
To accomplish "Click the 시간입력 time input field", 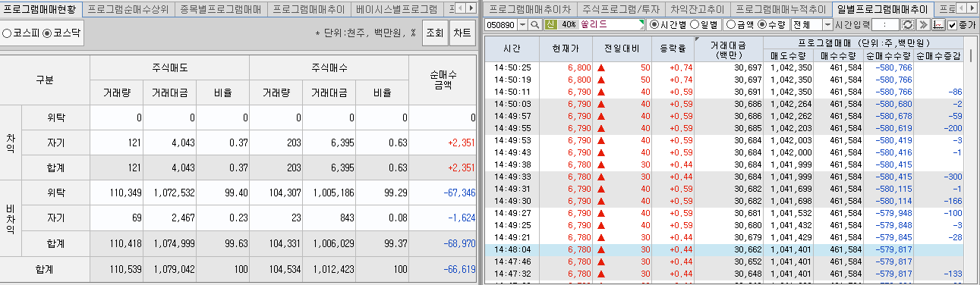I will point(884,24).
